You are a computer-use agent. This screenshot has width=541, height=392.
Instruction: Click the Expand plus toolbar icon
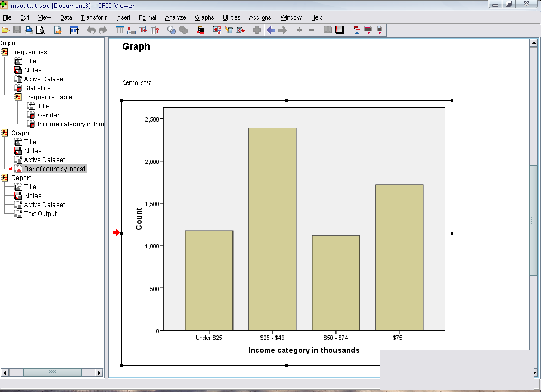(299, 30)
